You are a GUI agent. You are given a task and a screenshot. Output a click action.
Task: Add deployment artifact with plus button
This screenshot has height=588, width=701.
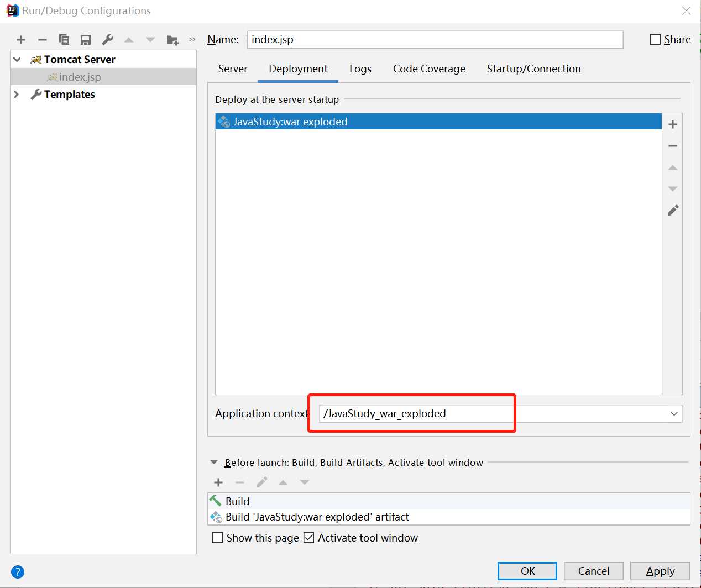673,124
